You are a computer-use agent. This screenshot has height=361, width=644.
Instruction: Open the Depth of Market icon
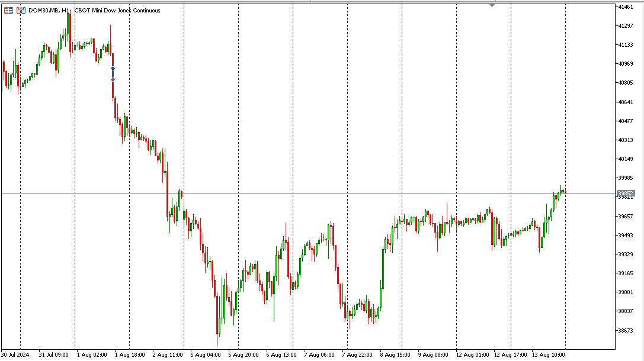tap(9, 10)
